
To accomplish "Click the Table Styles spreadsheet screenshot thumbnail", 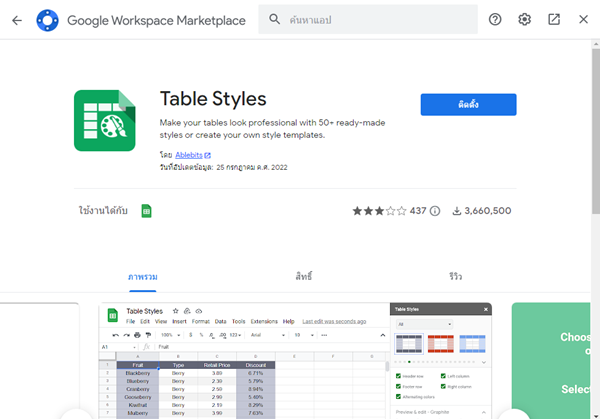I will (295, 361).
